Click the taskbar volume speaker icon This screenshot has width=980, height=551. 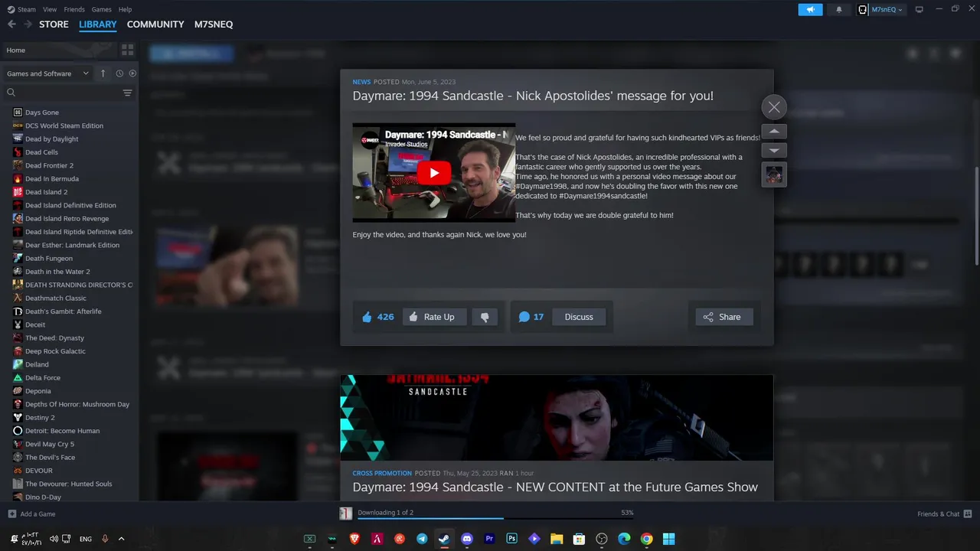coord(54,539)
